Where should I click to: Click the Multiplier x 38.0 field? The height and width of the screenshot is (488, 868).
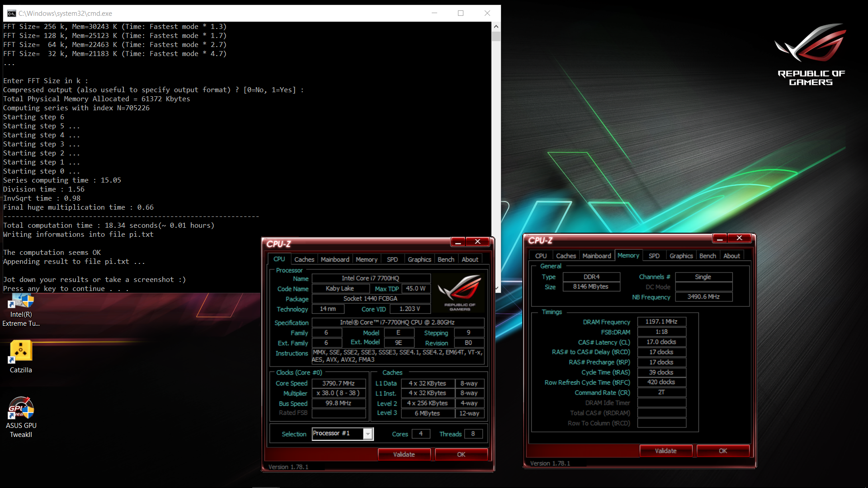(338, 393)
